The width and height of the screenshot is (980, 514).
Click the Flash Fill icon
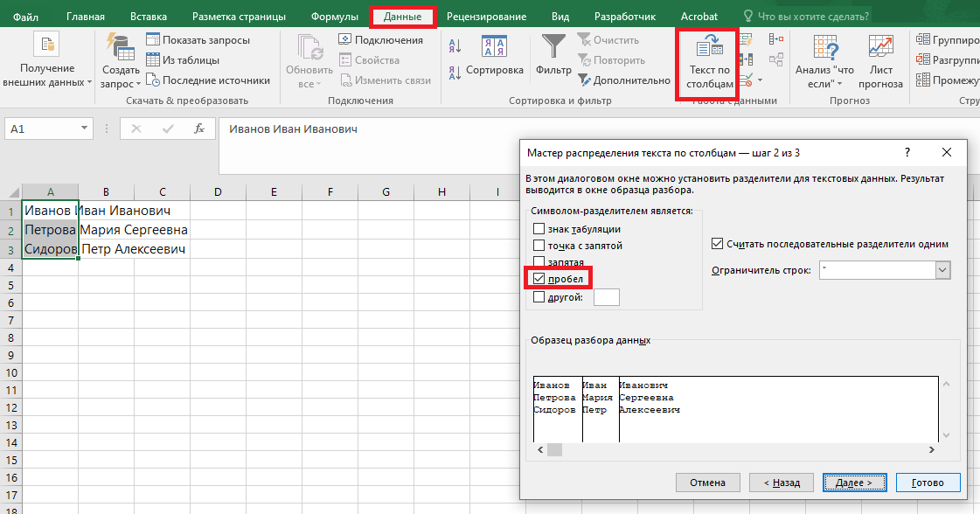tap(746, 40)
